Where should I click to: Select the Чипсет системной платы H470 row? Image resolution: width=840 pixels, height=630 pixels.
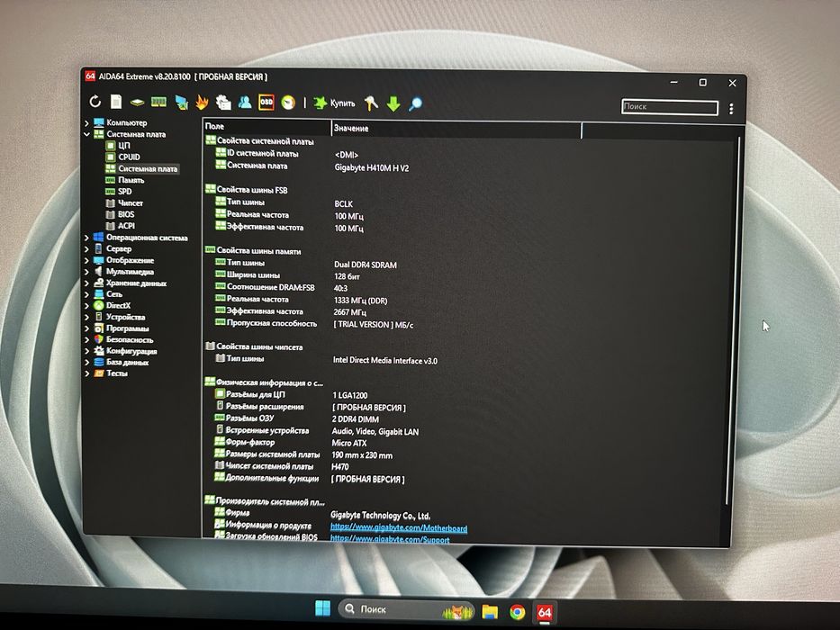pyautogui.click(x=281, y=466)
